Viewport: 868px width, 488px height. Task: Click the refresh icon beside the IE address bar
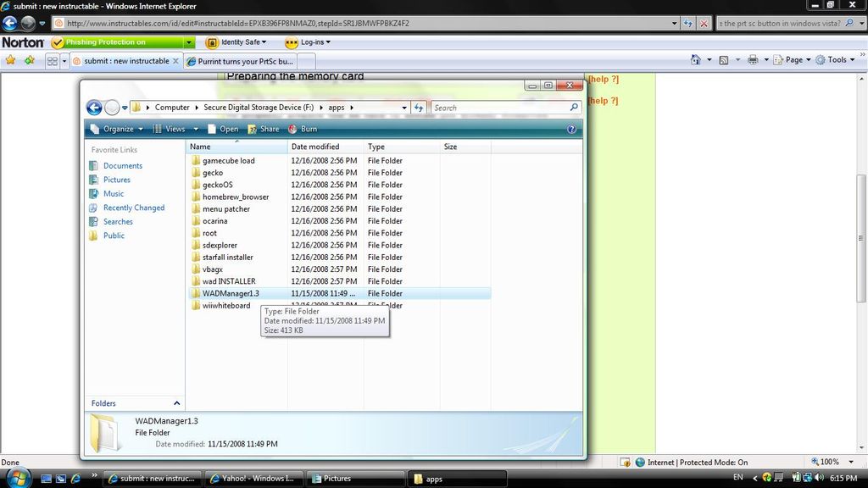[x=688, y=23]
